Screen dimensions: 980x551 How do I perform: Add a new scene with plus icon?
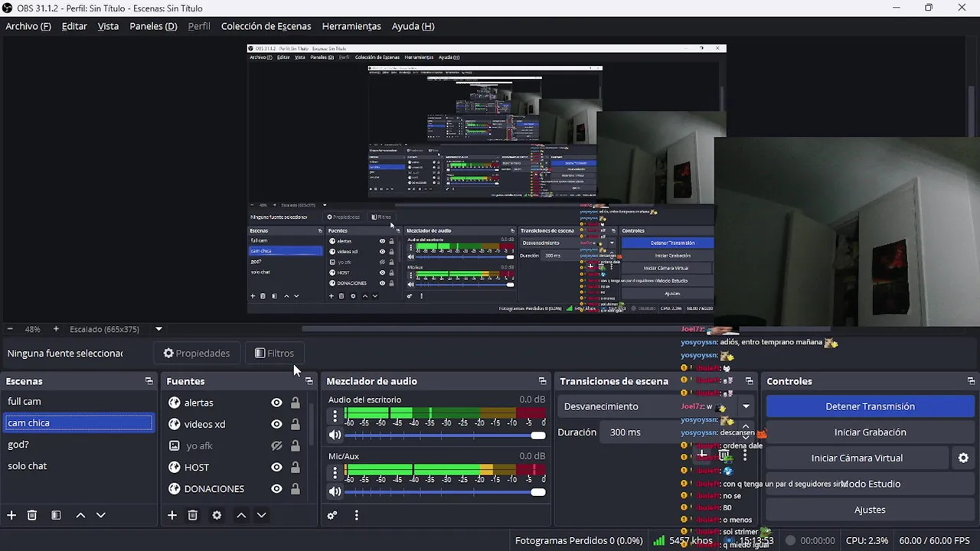point(11,515)
